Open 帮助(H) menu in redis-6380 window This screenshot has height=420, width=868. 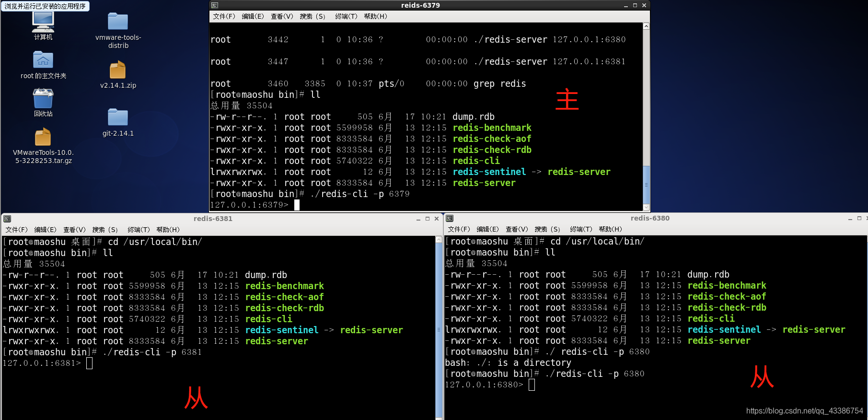tap(610, 229)
